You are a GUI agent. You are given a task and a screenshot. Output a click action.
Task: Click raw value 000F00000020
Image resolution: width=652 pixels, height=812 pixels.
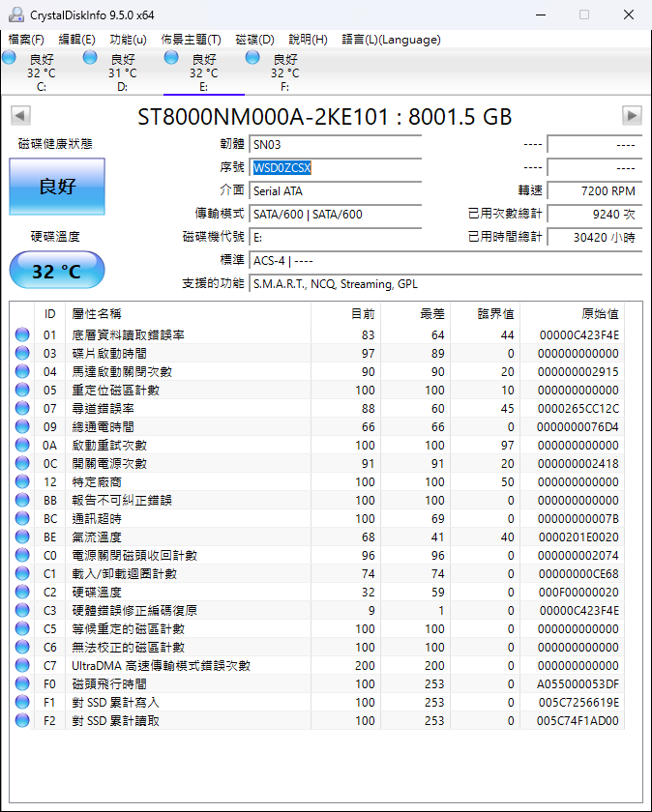pyautogui.click(x=578, y=592)
